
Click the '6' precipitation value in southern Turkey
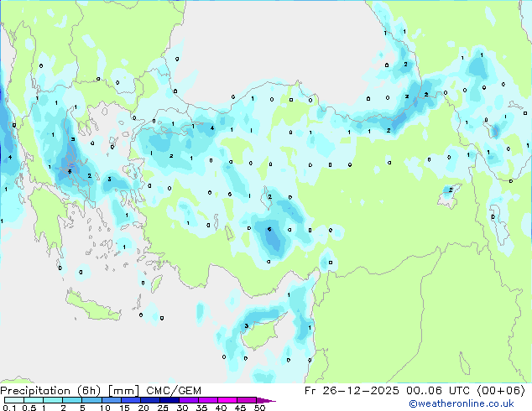tap(269, 229)
